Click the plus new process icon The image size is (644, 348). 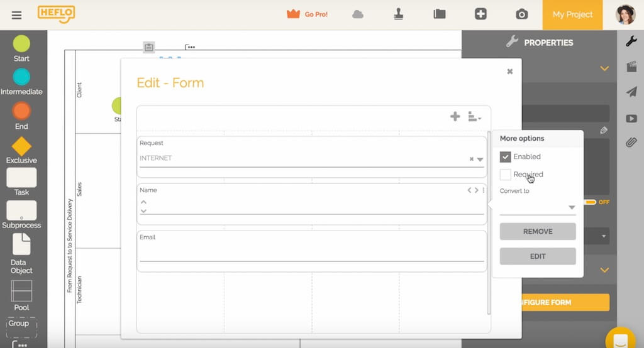pos(480,14)
